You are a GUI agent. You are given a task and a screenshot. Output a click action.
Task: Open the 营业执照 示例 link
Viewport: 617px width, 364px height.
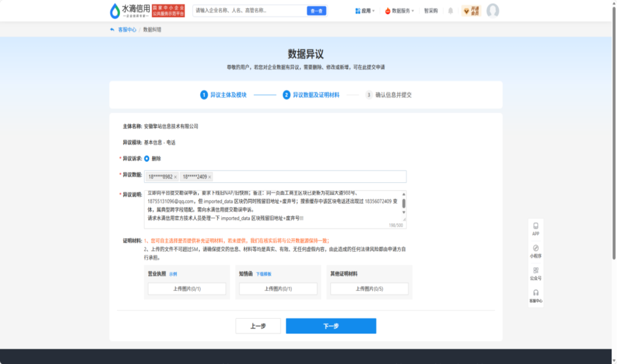point(173,274)
